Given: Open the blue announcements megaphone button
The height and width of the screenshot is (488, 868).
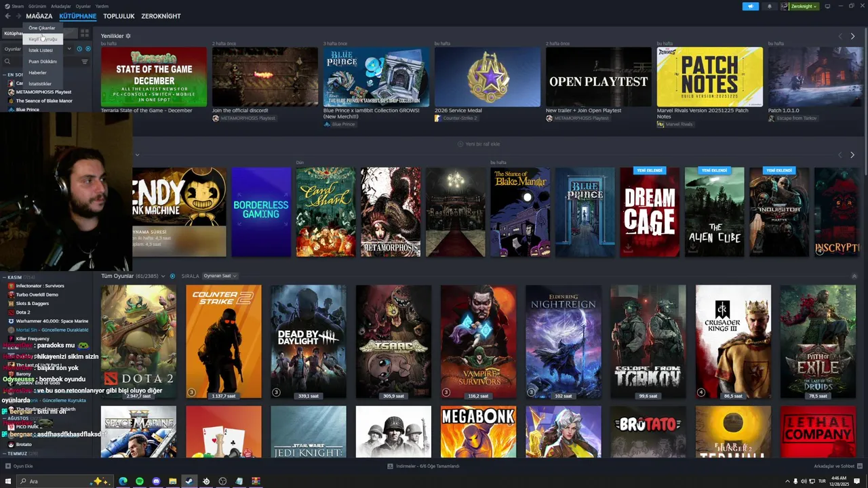Looking at the screenshot, I should 751,6.
